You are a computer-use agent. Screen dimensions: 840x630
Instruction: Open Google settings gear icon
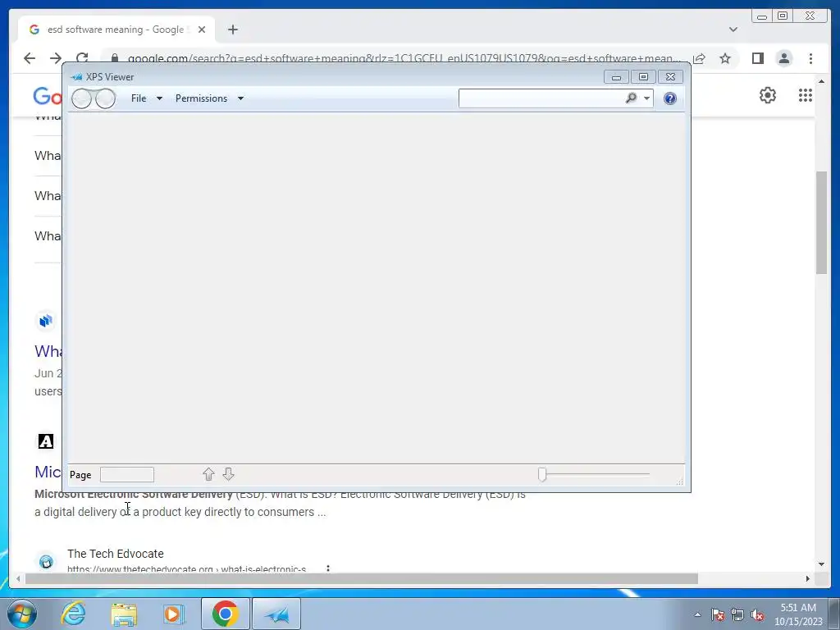(x=767, y=95)
